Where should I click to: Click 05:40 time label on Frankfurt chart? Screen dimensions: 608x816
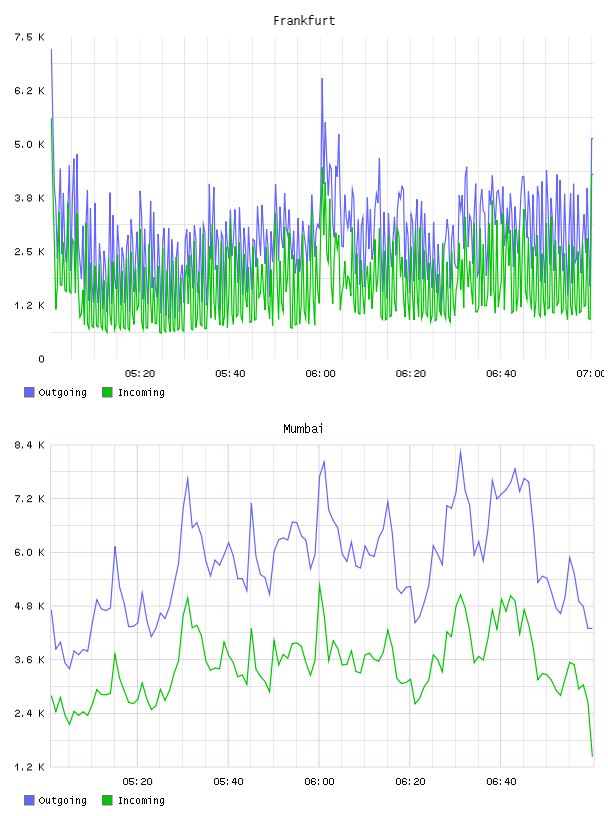tap(230, 374)
